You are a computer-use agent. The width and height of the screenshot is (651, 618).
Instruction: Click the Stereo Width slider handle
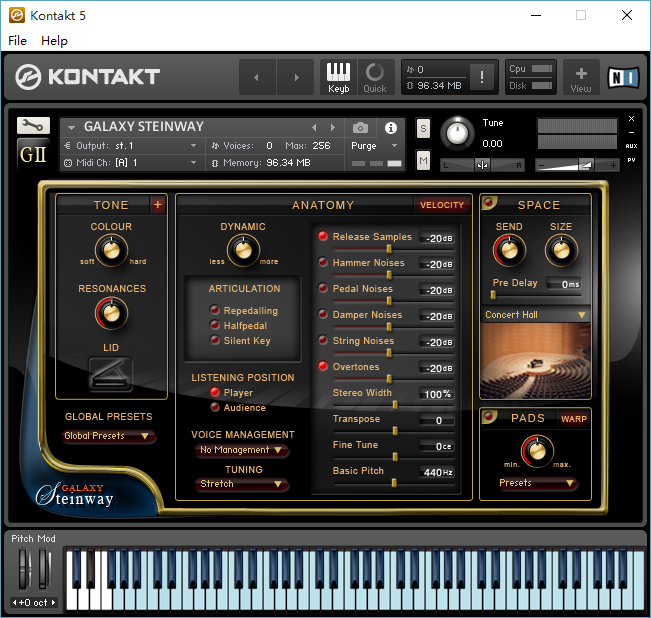pyautogui.click(x=395, y=405)
